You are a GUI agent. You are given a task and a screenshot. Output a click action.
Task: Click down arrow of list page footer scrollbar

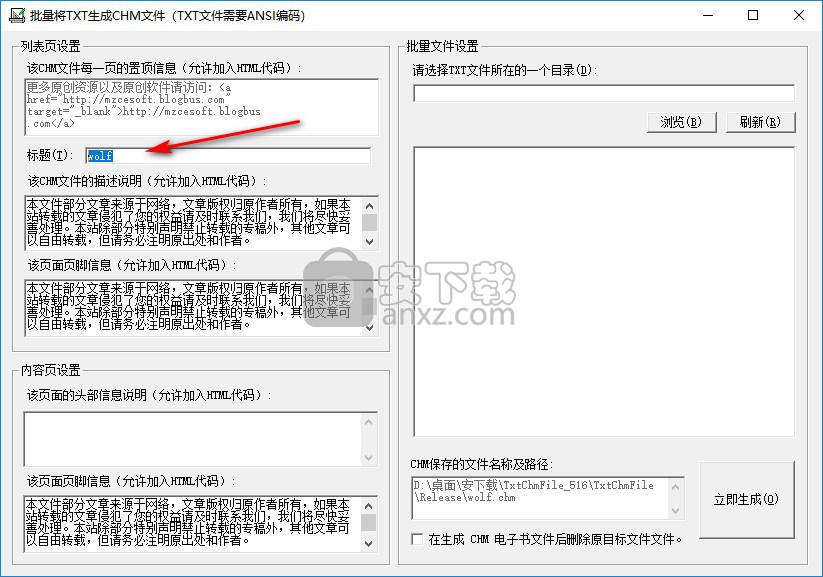click(x=370, y=328)
